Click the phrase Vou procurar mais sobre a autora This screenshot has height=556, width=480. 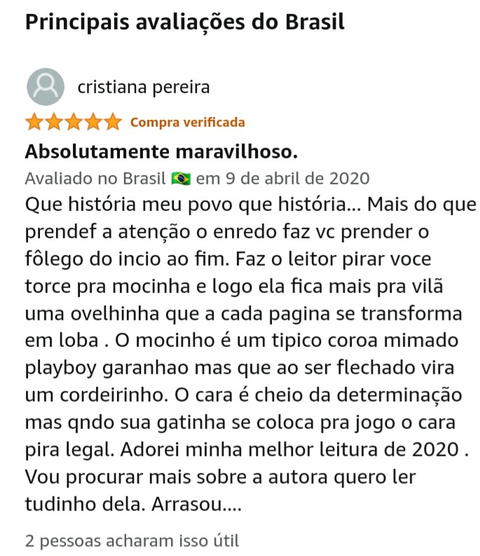[x=177, y=477]
